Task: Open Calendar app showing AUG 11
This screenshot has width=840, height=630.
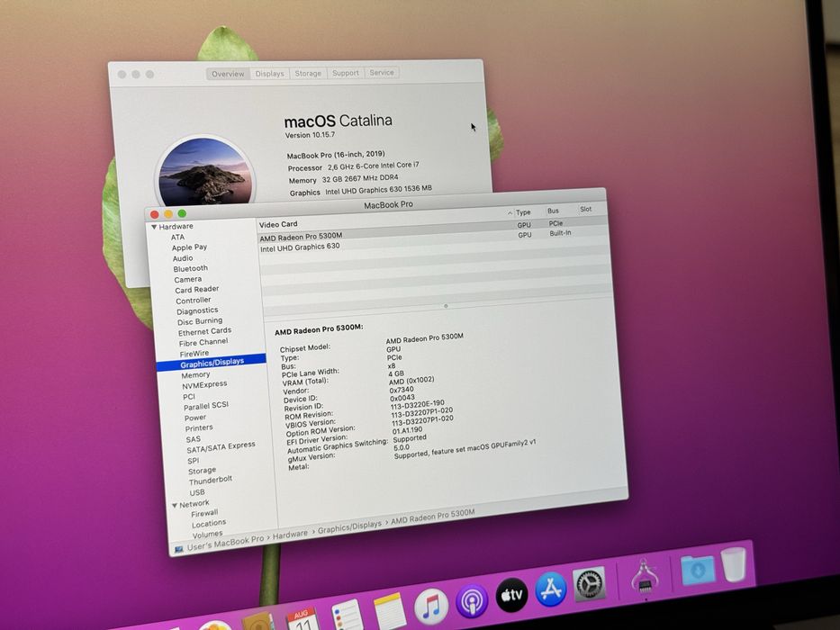Action: (303, 619)
